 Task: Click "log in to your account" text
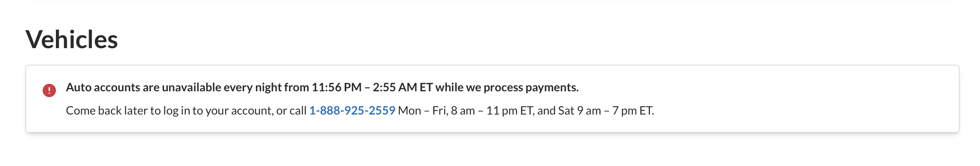point(218,110)
